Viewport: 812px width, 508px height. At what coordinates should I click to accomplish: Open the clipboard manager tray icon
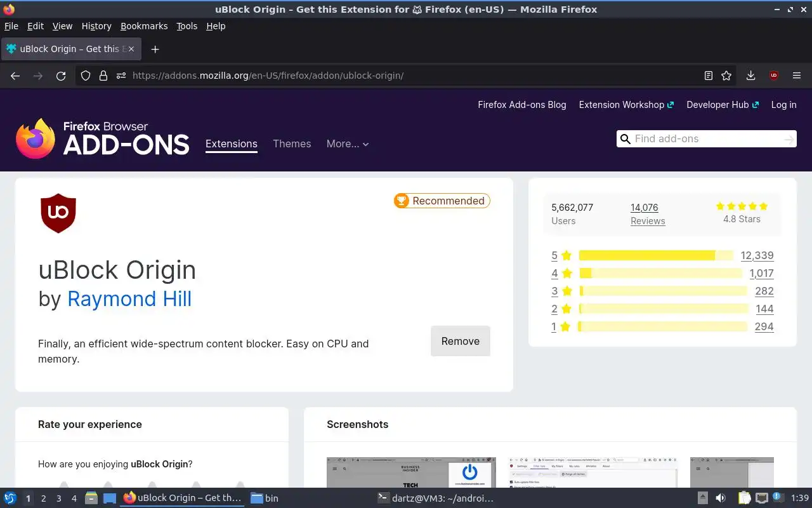pos(744,498)
